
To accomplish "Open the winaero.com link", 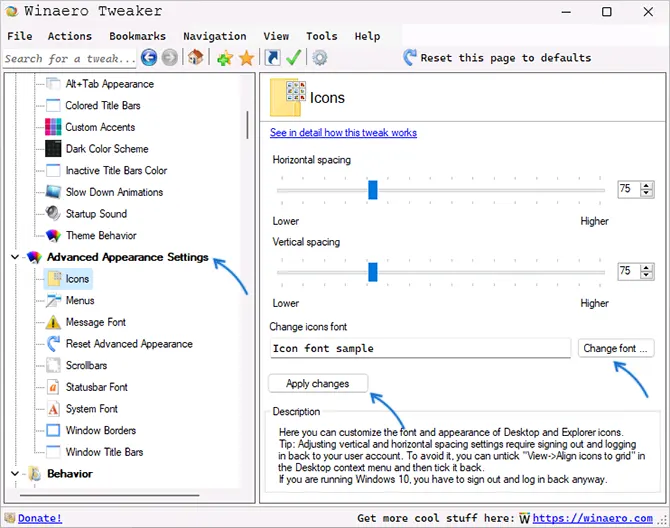I will 592,518.
